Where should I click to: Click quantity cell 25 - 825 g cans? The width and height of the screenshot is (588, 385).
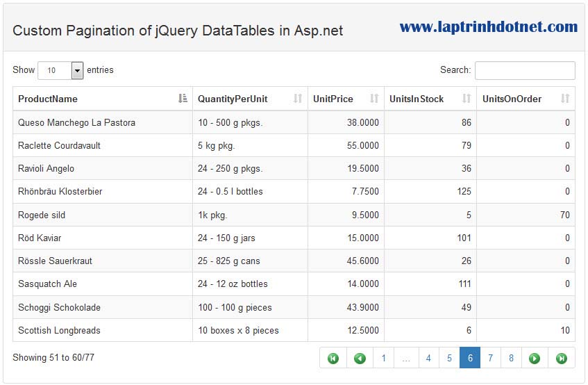point(250,261)
